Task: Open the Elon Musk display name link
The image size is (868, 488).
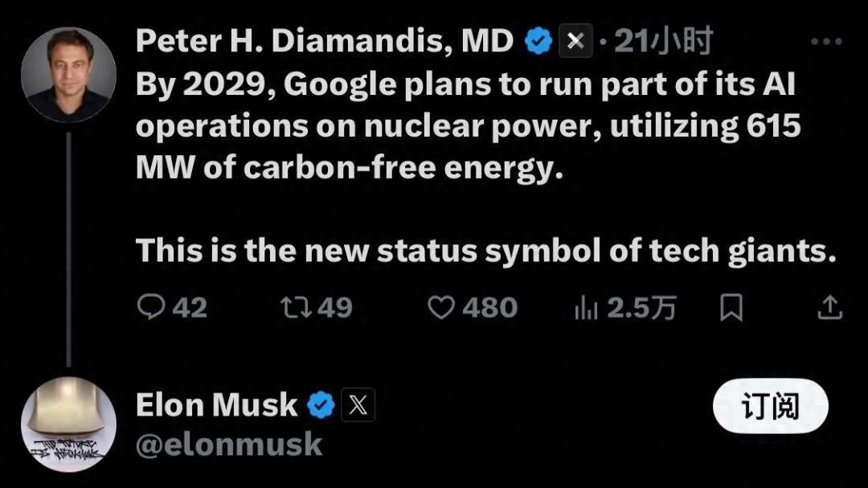Action: coord(216,405)
